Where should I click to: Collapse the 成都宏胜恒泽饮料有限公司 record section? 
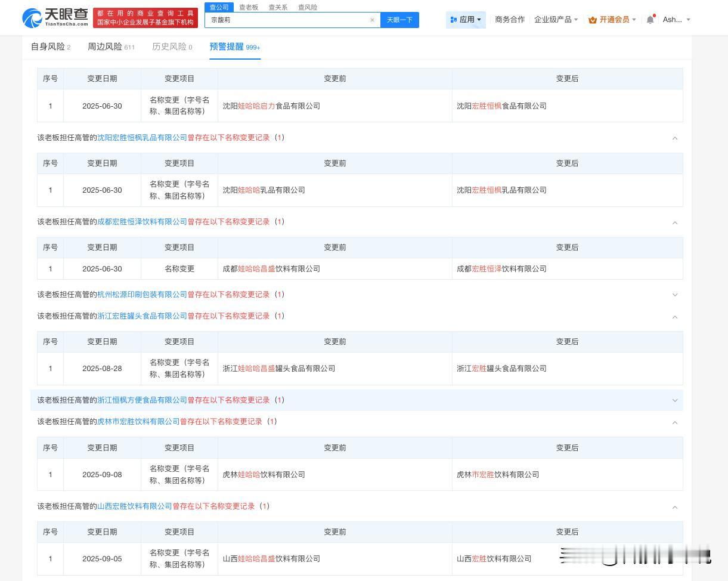pos(675,222)
